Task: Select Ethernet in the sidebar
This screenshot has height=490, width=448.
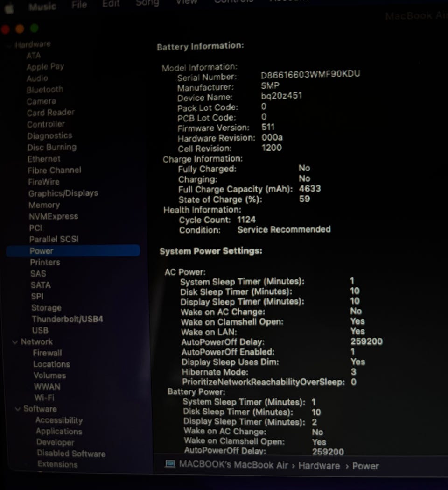Action: [44, 159]
